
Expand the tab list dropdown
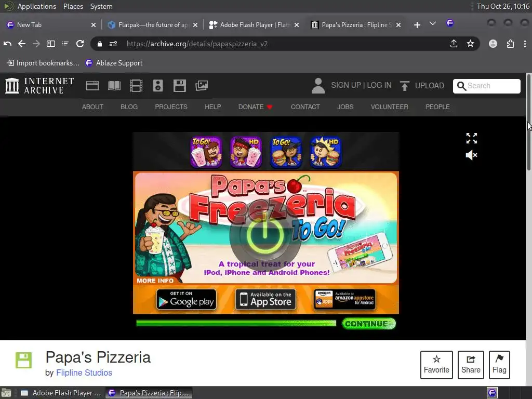coord(432,23)
